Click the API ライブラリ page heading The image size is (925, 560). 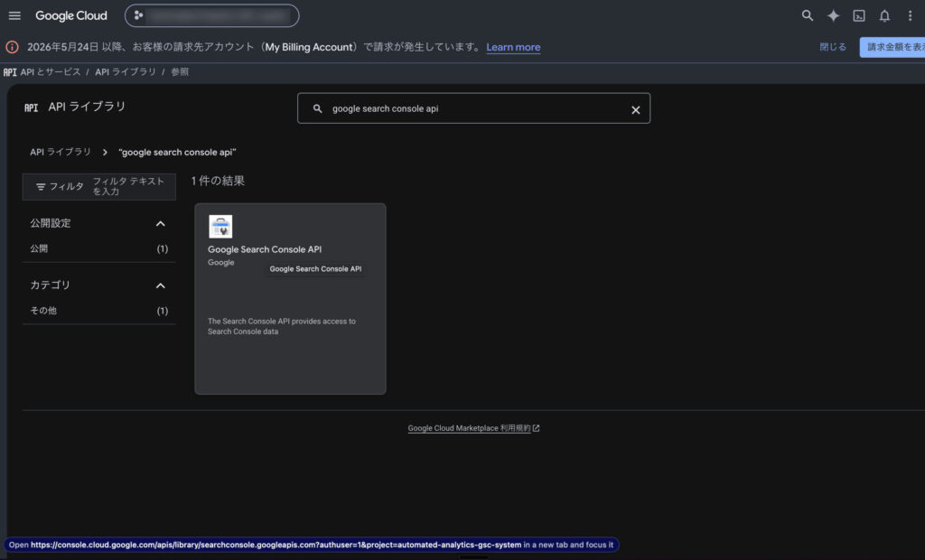coord(87,107)
